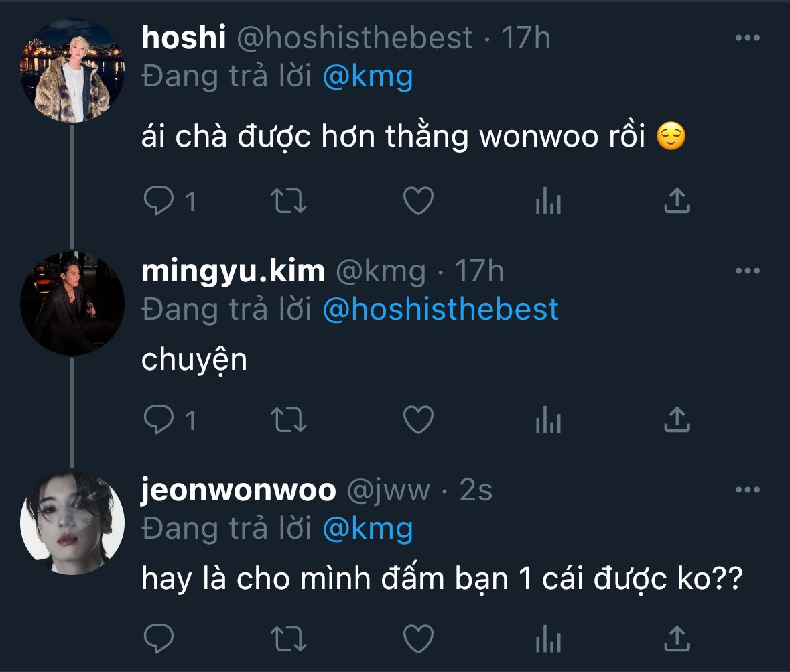
Task: Reply to hoshi's tweet
Action: [159, 200]
